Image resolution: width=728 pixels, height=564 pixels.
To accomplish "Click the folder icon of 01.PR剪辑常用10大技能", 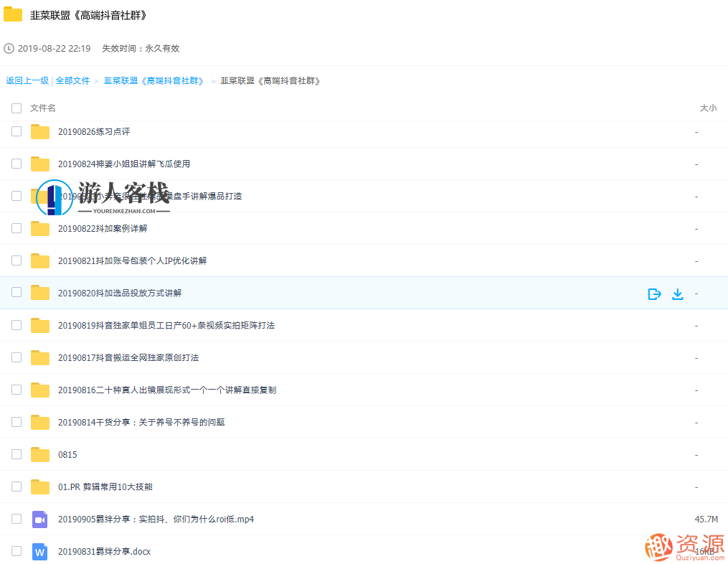I will 39,487.
